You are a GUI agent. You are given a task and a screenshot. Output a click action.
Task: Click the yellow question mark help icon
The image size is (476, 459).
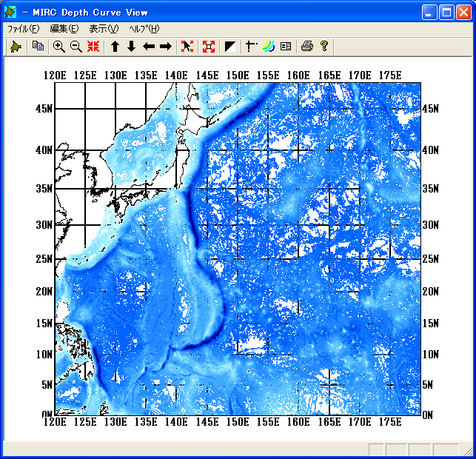coord(324,47)
